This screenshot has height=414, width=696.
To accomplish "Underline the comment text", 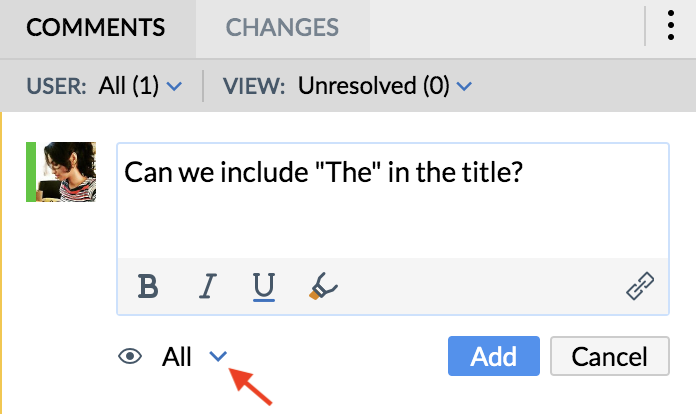I will [264, 287].
